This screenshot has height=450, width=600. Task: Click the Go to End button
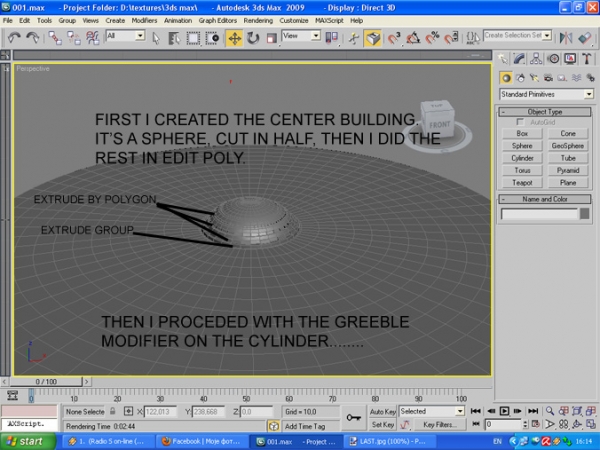[533, 411]
